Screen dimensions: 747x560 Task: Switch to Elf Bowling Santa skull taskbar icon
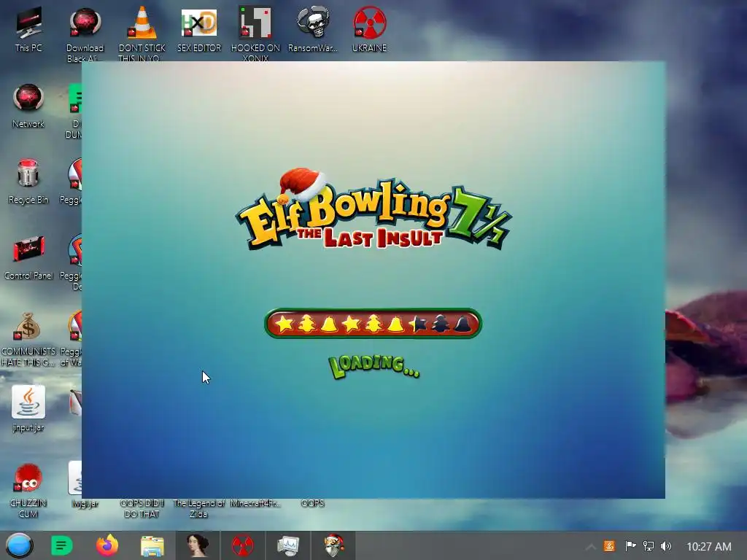pos(333,545)
